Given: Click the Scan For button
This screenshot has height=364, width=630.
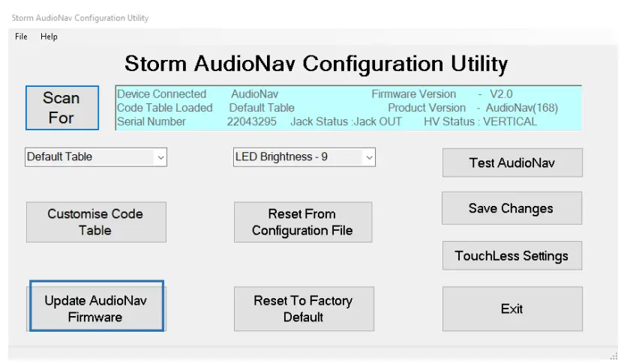Looking at the screenshot, I should 62,108.
